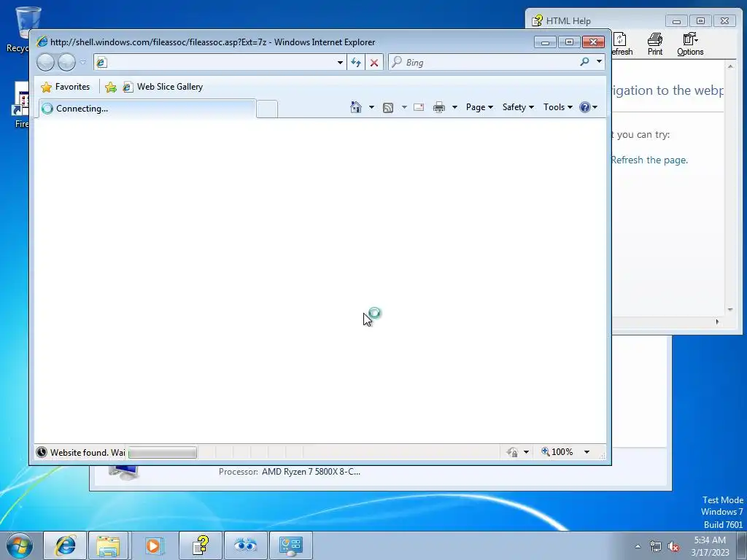Click the HTML Help scroll up arrow
The height and width of the screenshot is (560, 747).
point(730,66)
